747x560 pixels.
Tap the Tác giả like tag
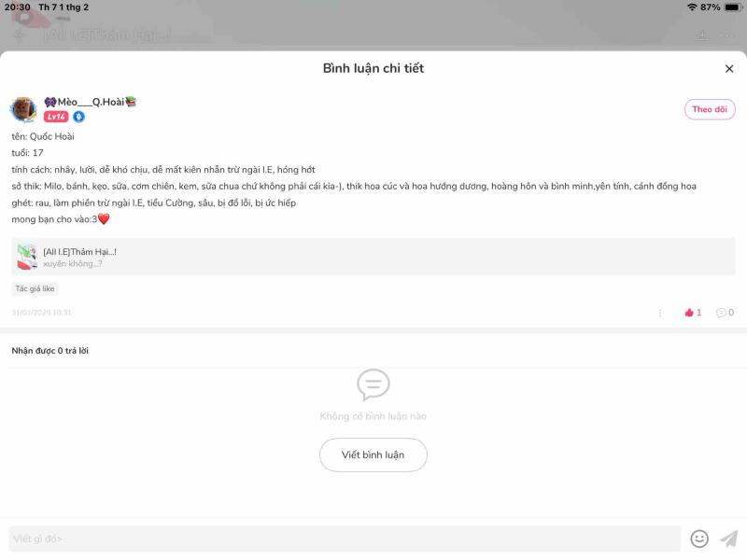click(x=35, y=288)
